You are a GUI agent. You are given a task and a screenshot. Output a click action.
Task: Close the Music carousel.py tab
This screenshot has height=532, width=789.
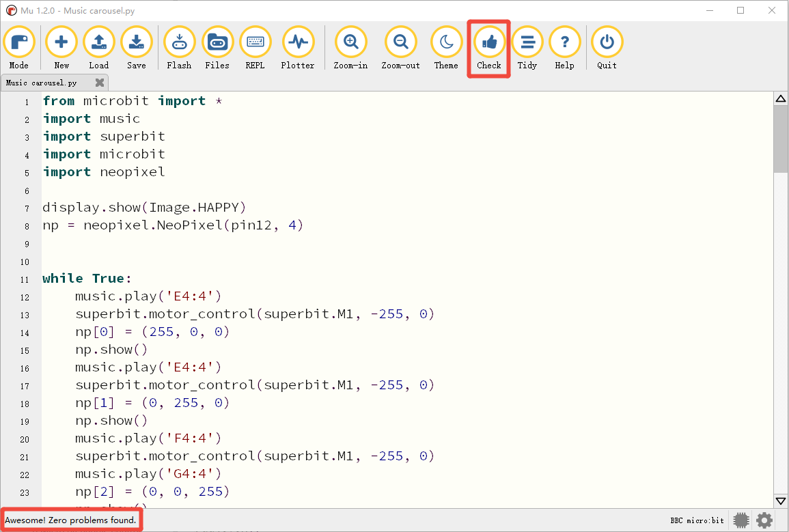tap(100, 83)
